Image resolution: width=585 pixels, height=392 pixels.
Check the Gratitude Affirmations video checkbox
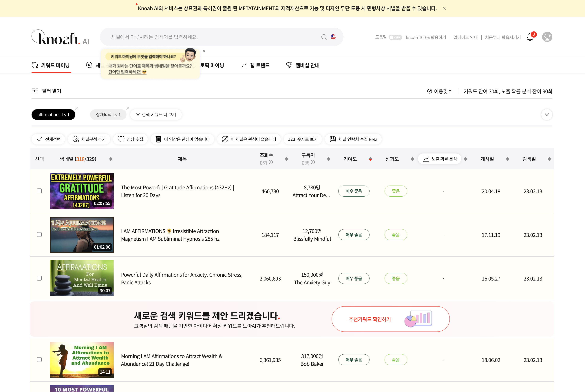[39, 191]
